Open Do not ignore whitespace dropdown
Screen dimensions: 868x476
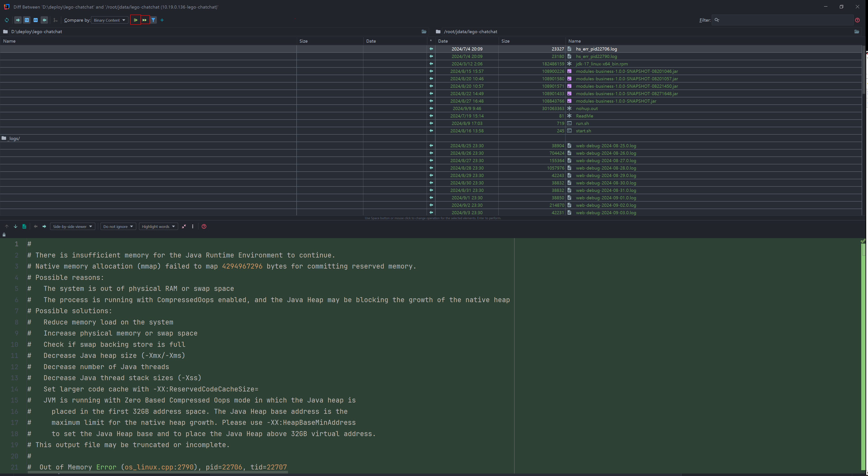point(118,227)
